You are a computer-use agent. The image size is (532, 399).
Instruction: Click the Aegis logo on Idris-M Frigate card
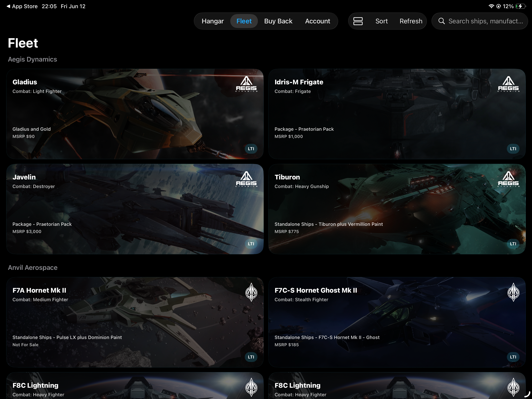tap(508, 84)
